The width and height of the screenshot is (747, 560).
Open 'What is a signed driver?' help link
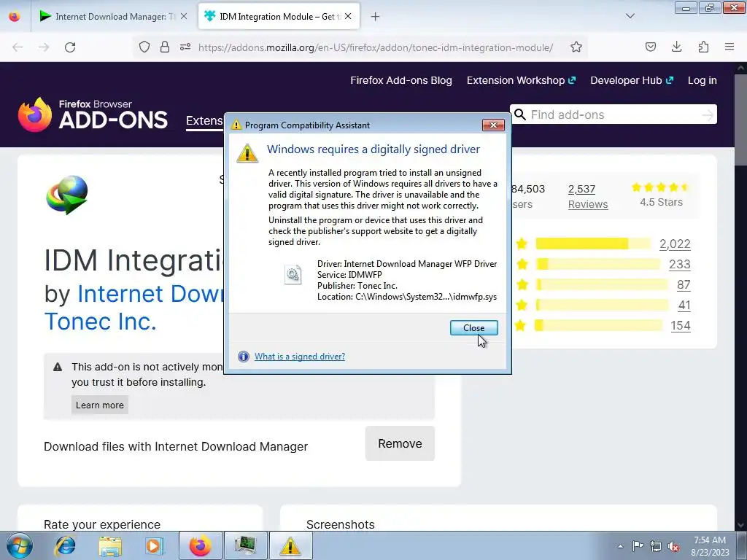pos(300,356)
